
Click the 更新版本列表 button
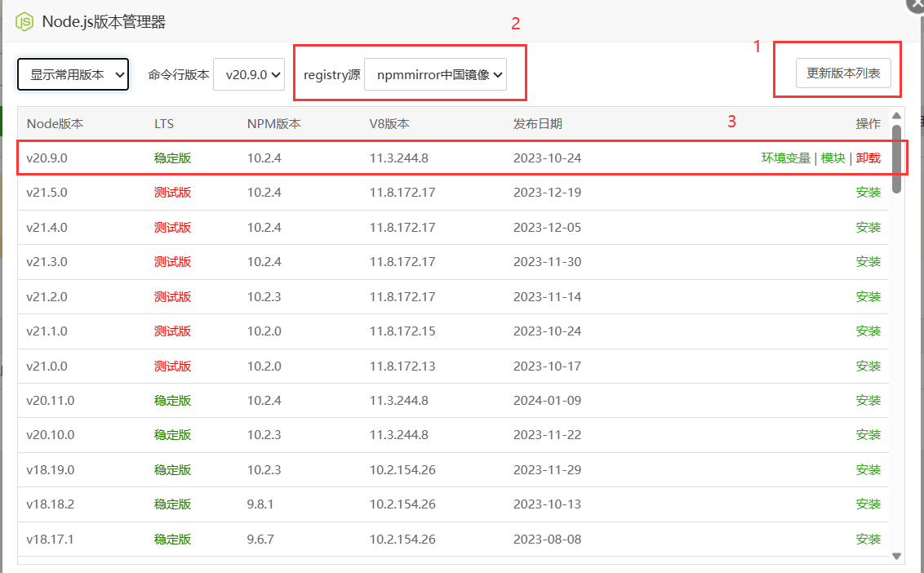[843, 73]
